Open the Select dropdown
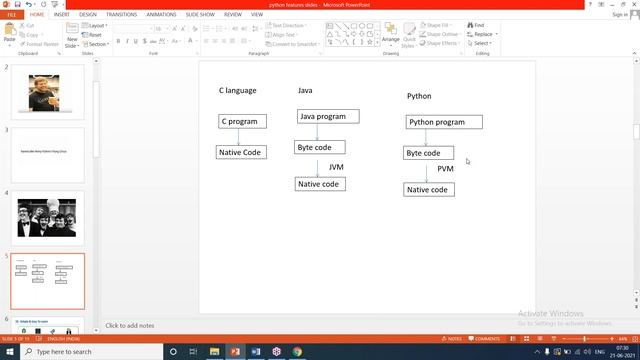The width and height of the screenshot is (640, 360). [x=480, y=43]
